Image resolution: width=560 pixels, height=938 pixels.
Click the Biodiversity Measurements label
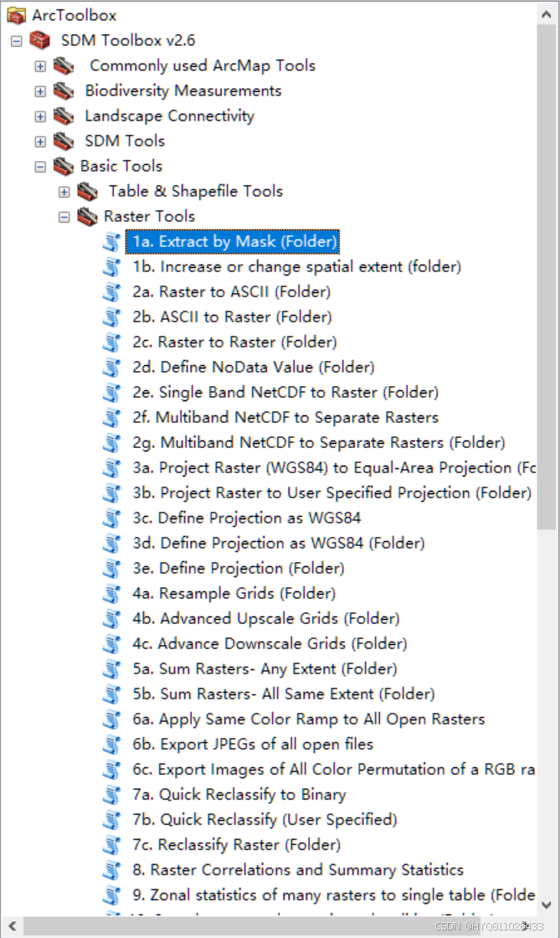(x=183, y=91)
